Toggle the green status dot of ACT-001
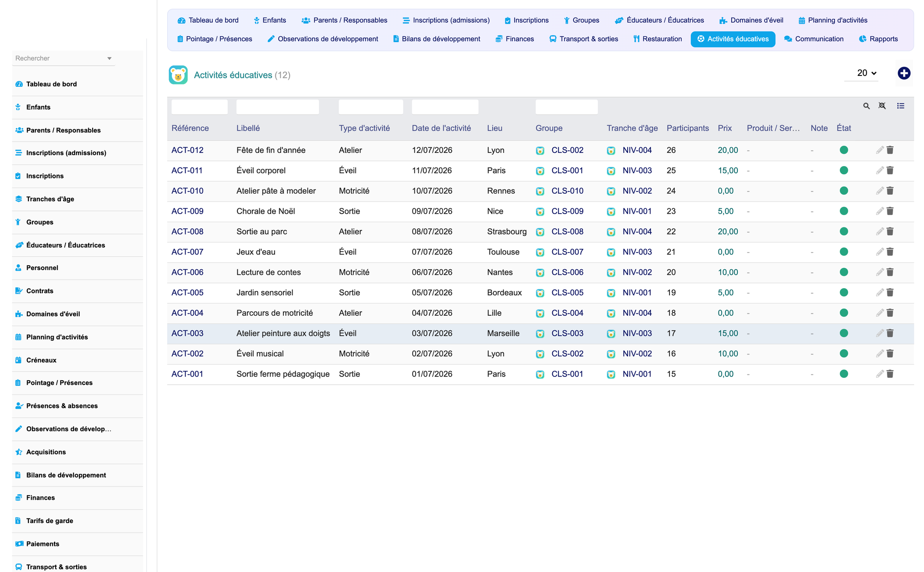The image size is (924, 572). (844, 374)
